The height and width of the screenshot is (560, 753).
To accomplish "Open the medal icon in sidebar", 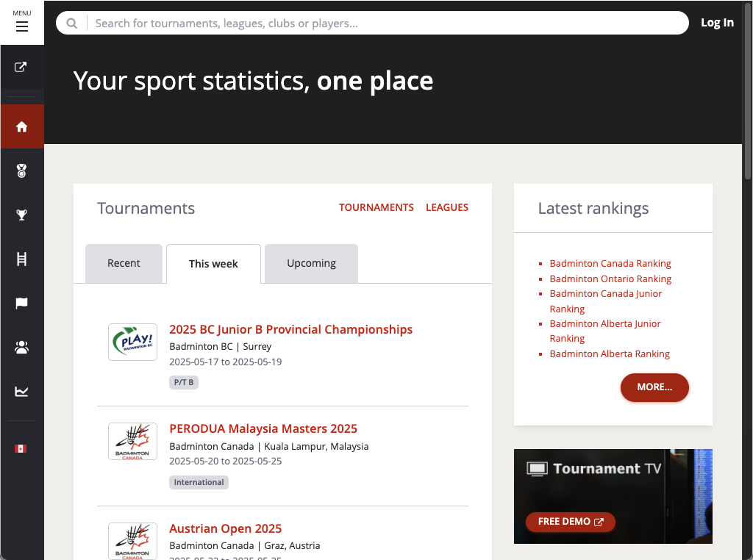I will coord(21,170).
